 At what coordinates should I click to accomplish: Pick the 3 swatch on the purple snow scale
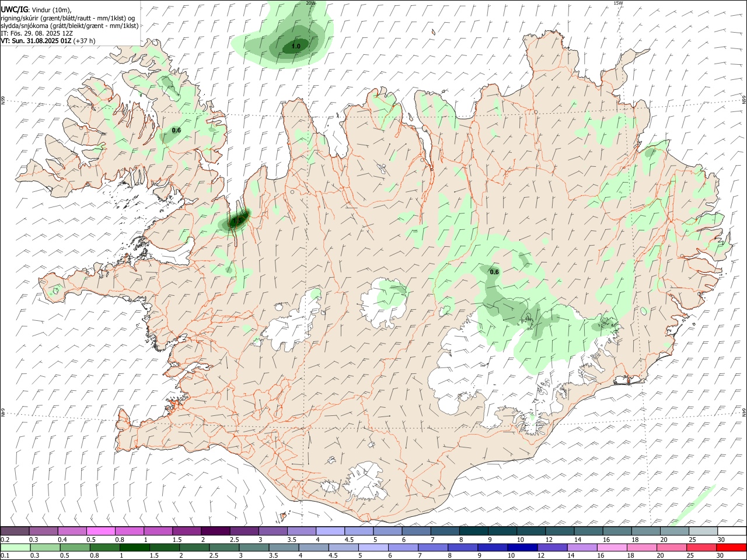pos(273,531)
